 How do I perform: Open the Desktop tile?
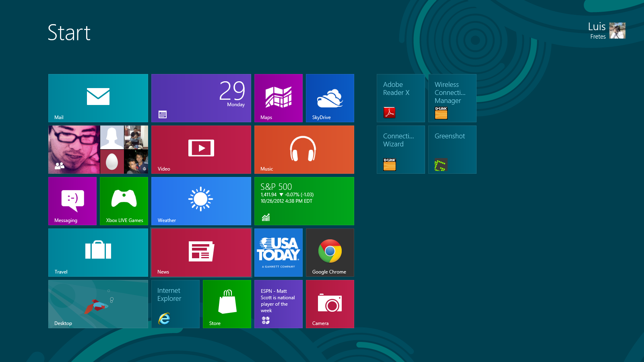(x=98, y=304)
